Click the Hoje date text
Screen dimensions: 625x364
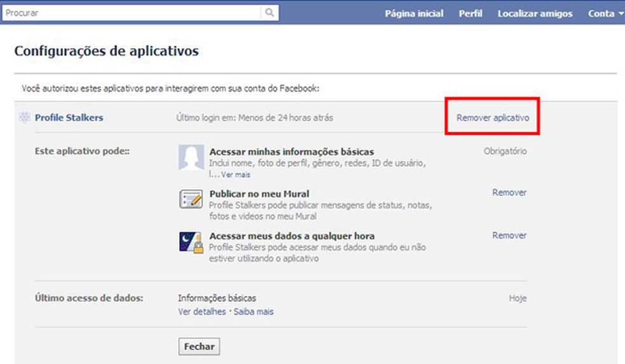pyautogui.click(x=518, y=298)
